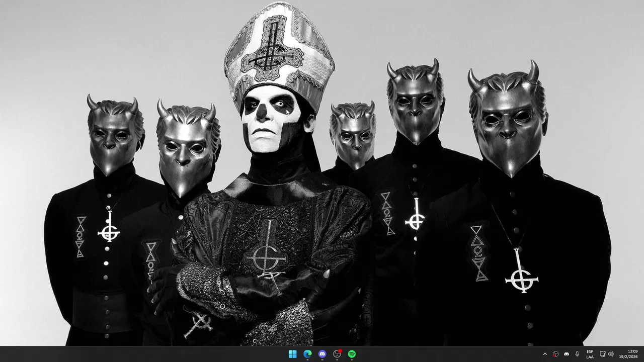Open Spotify from the taskbar
644x362 pixels.
pos(352,354)
